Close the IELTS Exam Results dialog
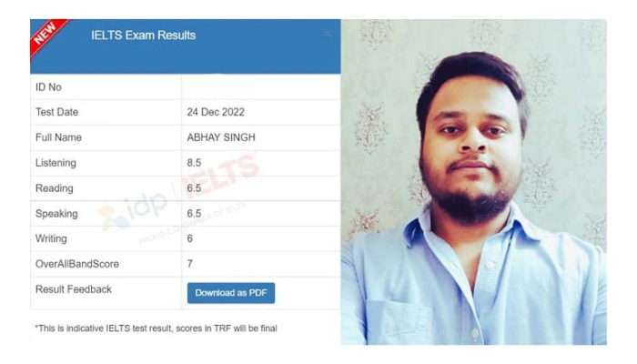637x364 pixels. [x=328, y=35]
